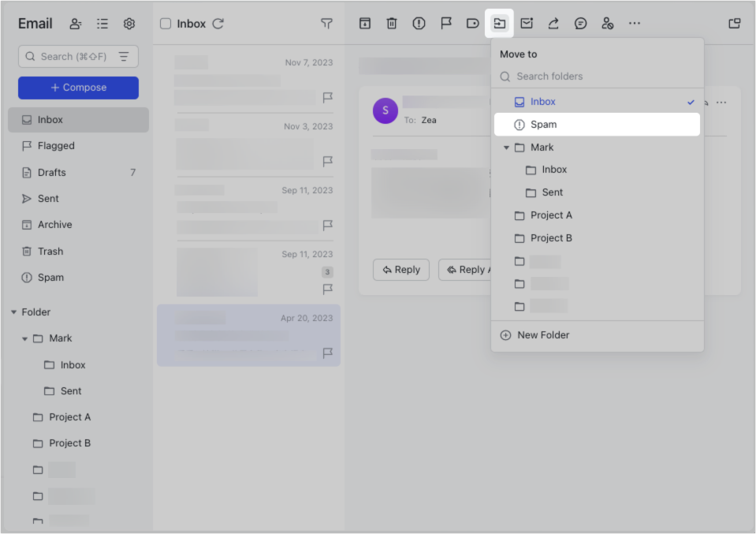
Task: Collapse the Mark folder in sidebar tree
Action: [25, 338]
